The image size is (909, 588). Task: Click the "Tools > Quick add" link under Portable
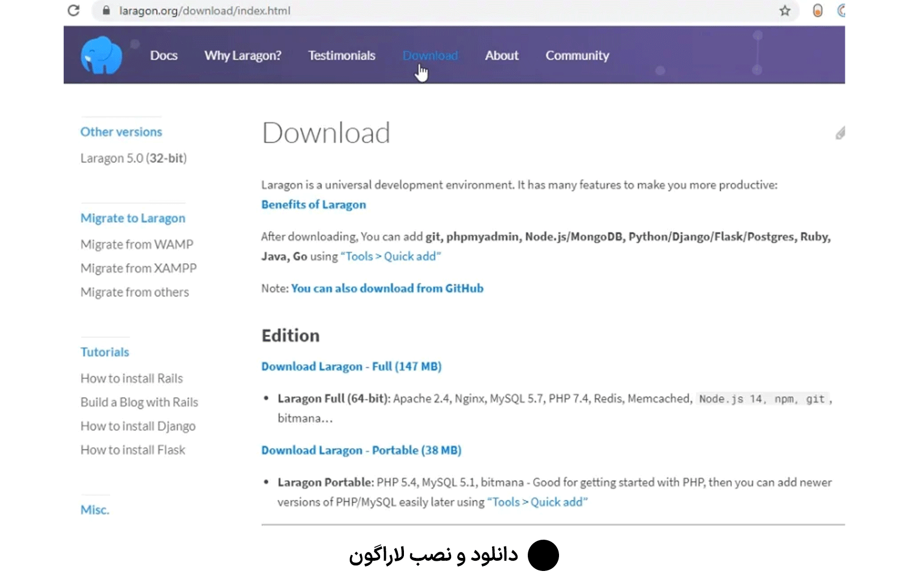pos(537,502)
